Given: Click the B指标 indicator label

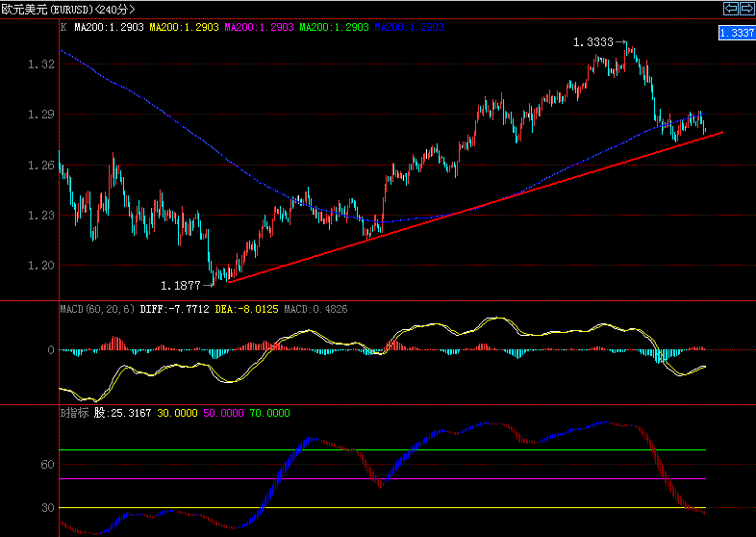Looking at the screenshot, I should [x=74, y=413].
